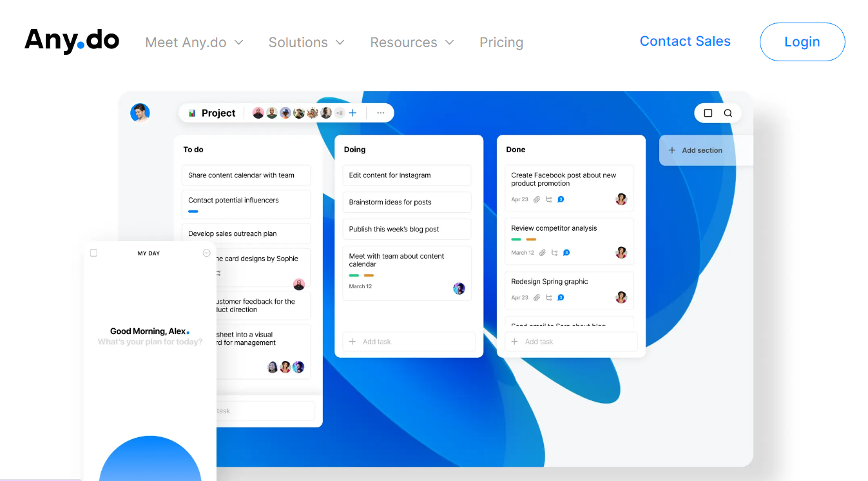Viewport: 868px width, 481px height.
Task: Open the 'Develop sales outreach plan' task
Action: coord(246,233)
